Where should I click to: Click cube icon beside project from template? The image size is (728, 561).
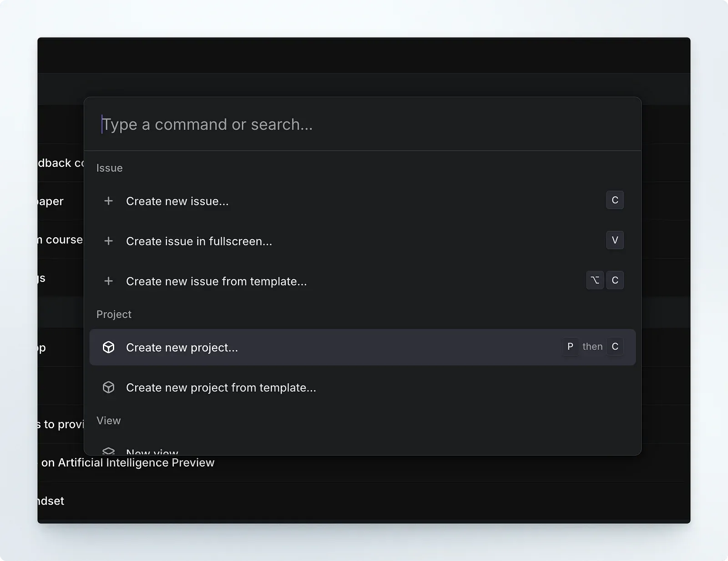point(108,387)
